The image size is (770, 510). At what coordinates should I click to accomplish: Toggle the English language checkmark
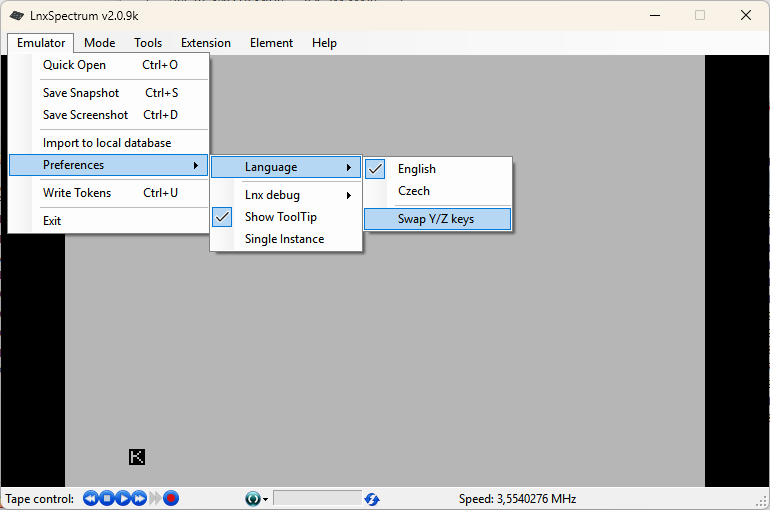[x=375, y=169]
